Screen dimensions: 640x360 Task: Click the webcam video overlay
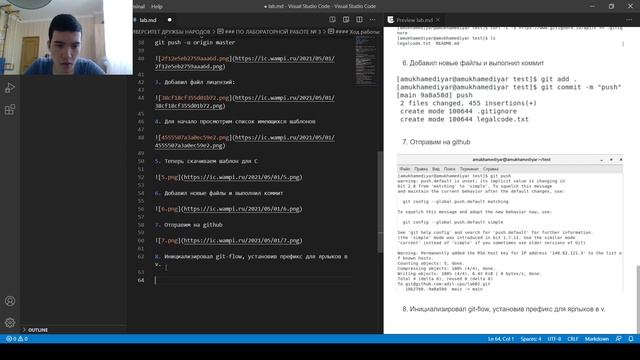(x=66, y=37)
